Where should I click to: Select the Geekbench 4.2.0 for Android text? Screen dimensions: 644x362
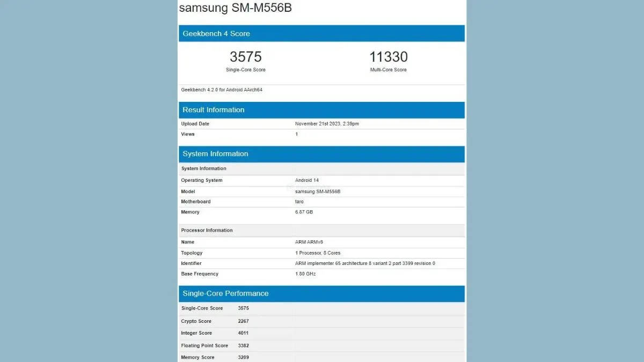click(x=222, y=90)
